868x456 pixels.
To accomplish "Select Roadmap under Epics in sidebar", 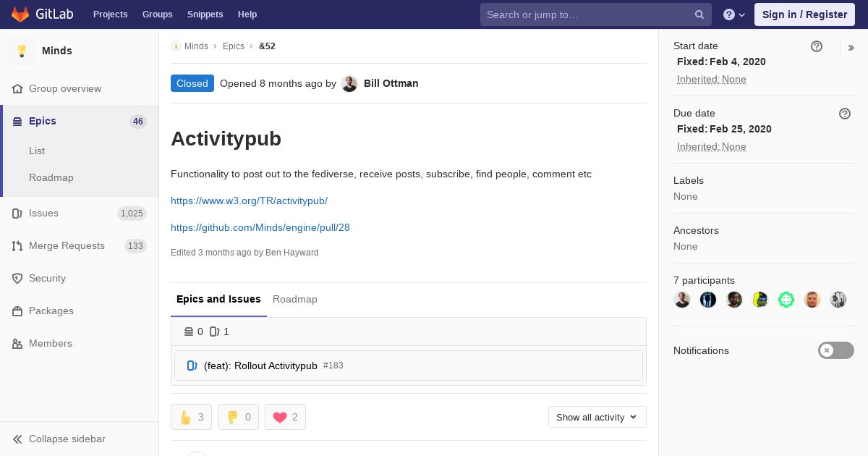I will [x=51, y=177].
